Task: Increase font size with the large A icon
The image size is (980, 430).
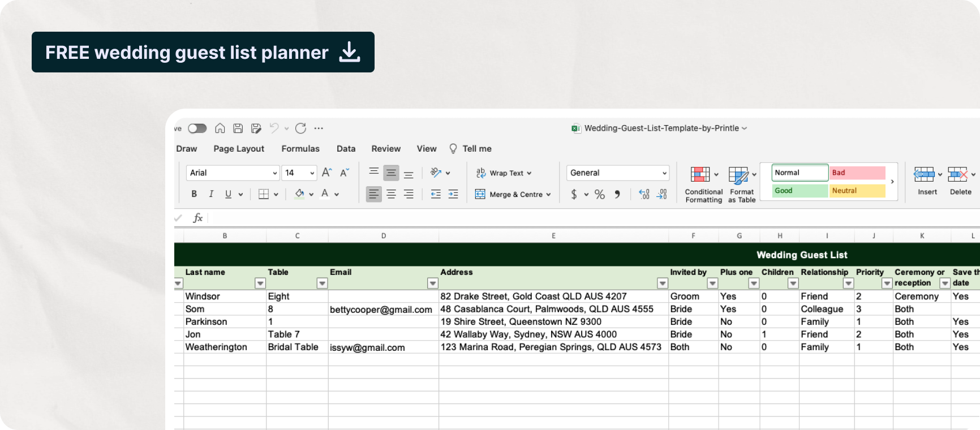Action: [x=326, y=173]
